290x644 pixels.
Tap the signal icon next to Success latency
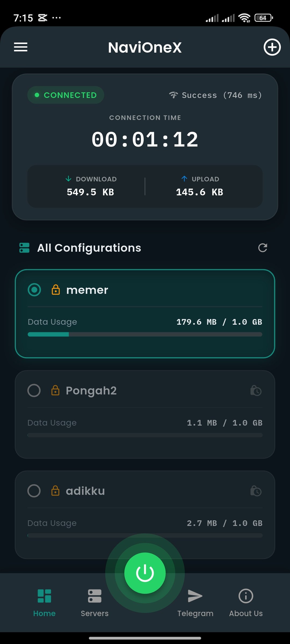(173, 95)
